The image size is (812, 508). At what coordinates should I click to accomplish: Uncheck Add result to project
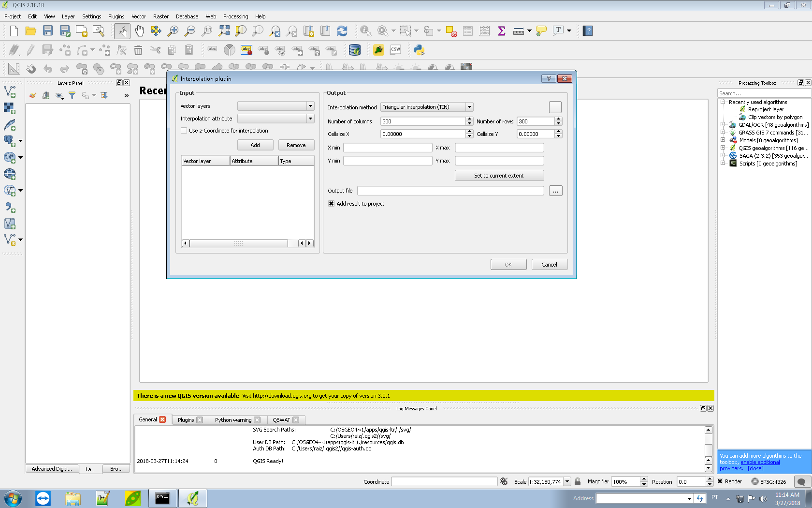[331, 204]
